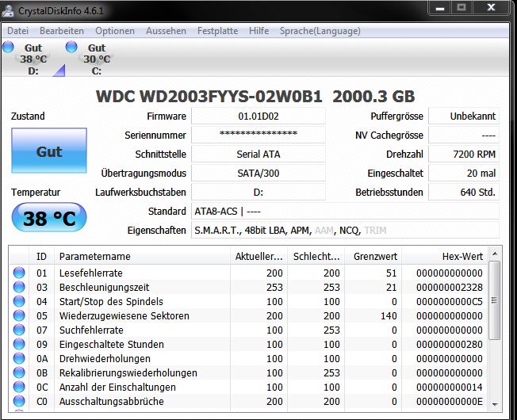Select the Wiederzugewiesene Sektoren row name
Screen dimensions: 517x420
(x=124, y=315)
